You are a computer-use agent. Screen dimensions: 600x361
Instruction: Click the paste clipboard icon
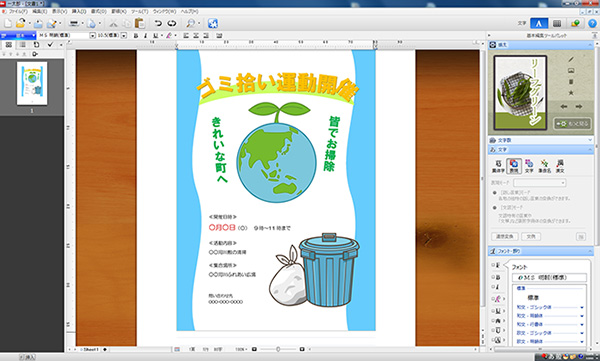click(x=140, y=23)
